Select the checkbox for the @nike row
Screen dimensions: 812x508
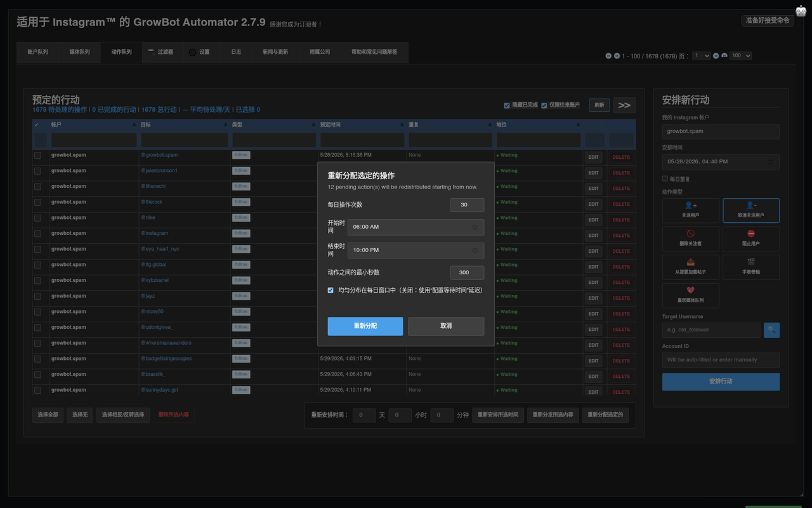coord(37,218)
